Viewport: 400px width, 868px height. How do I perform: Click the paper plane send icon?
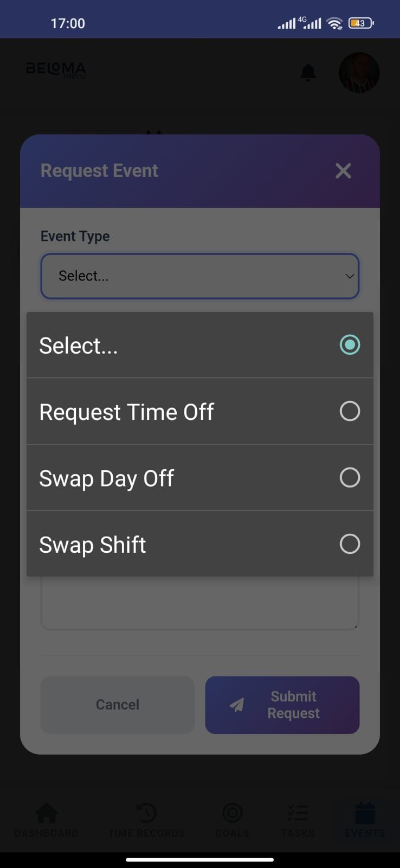[237, 705]
